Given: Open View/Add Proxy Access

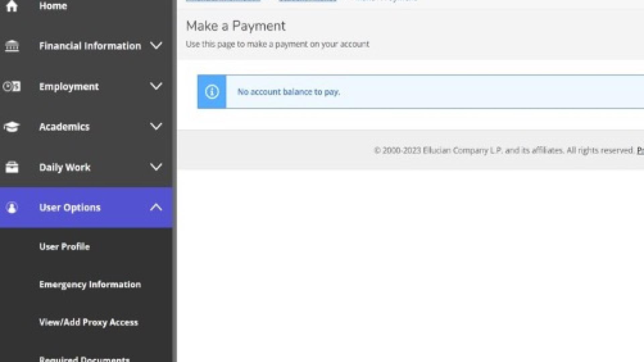Looking at the screenshot, I should coord(89,322).
